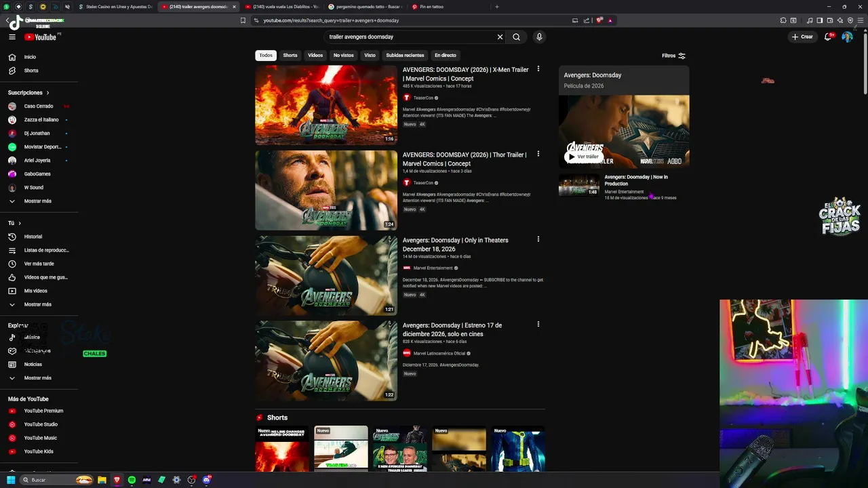Open the Dj Jonathan channel
This screenshot has width=868, height=488.
37,133
